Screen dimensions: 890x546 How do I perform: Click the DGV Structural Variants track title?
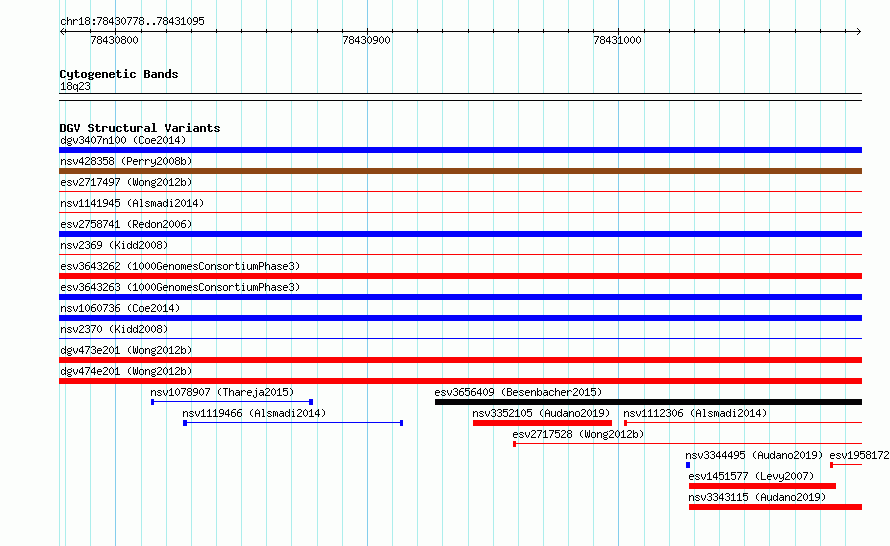(140, 128)
